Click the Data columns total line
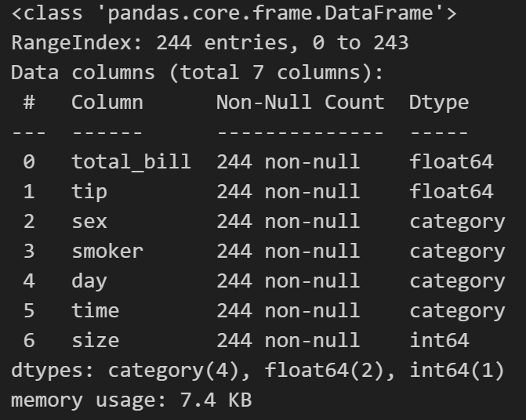This screenshot has height=420, width=526. [x=197, y=73]
